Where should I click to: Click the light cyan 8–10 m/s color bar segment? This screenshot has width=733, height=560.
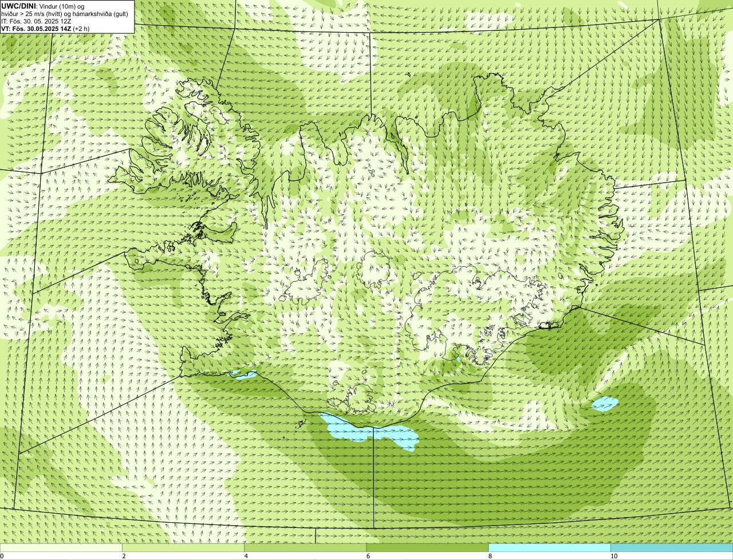coord(549,548)
